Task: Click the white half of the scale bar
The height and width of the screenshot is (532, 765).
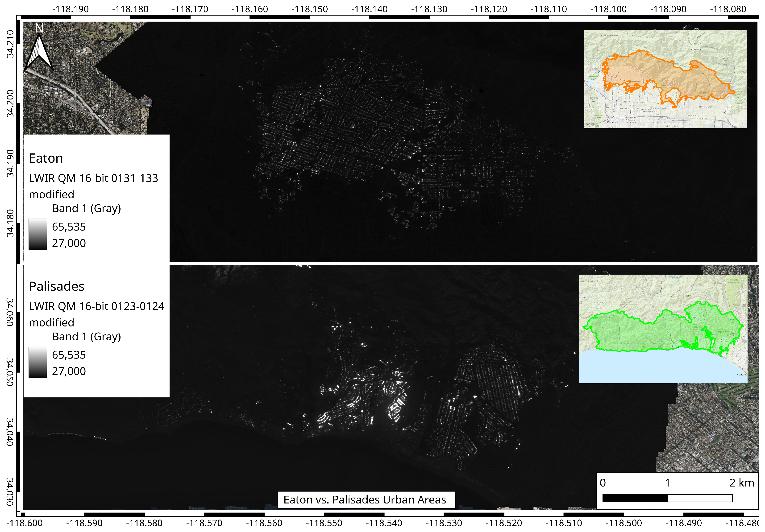Action: coord(700,498)
